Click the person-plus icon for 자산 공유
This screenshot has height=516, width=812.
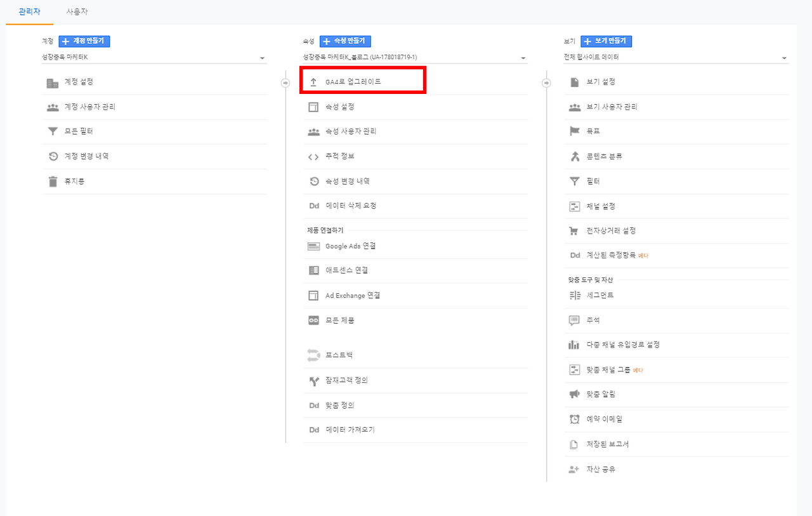pyautogui.click(x=575, y=470)
